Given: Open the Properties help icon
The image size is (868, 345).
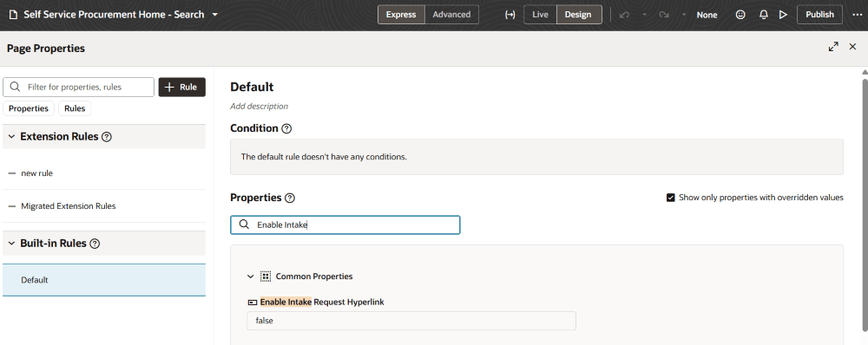Looking at the screenshot, I should 290,198.
